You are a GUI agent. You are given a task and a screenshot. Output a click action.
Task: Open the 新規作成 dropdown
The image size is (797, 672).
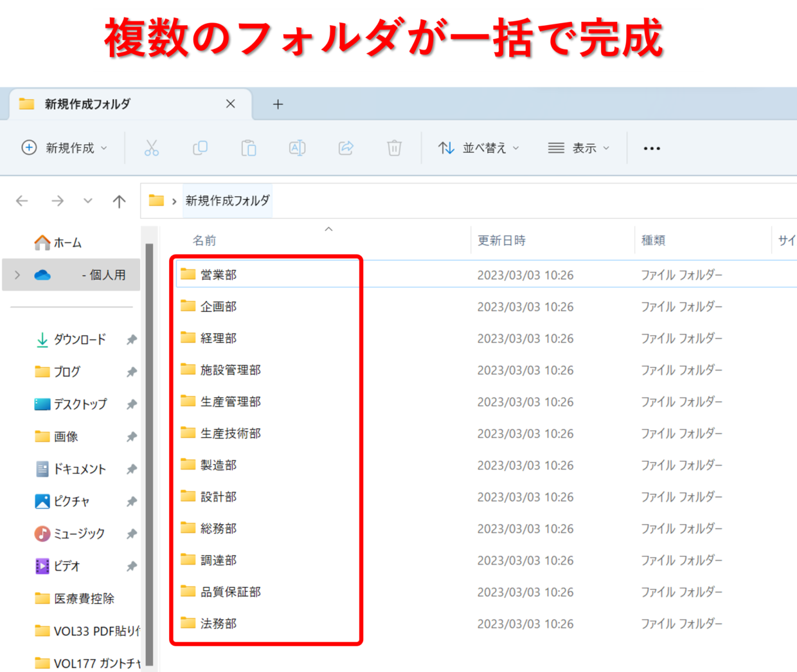coord(64,148)
